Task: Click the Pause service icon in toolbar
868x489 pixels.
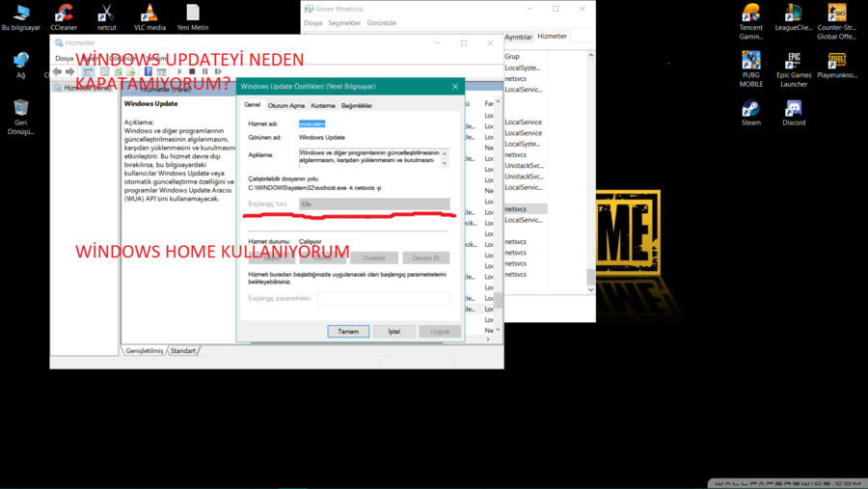Action: 204,71
